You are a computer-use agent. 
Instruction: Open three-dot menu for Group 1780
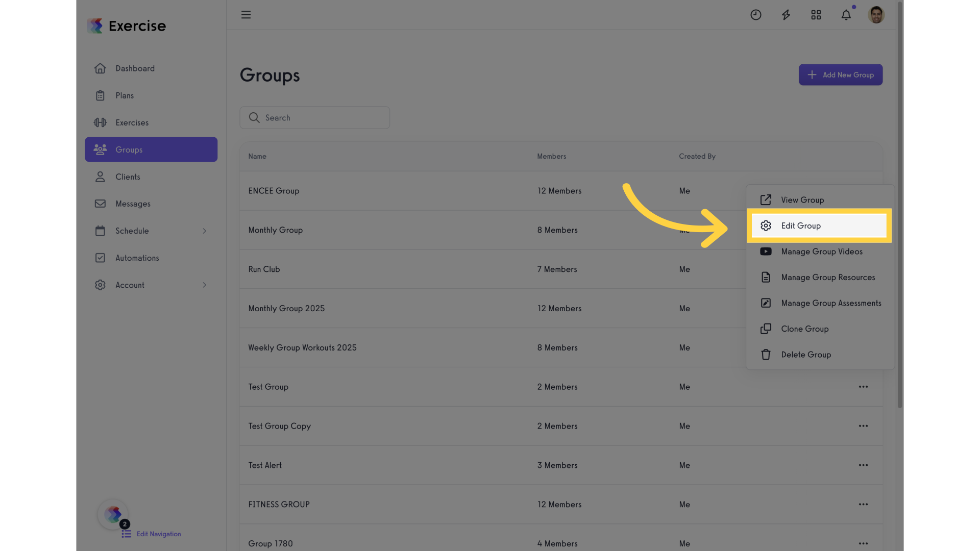[x=863, y=543]
